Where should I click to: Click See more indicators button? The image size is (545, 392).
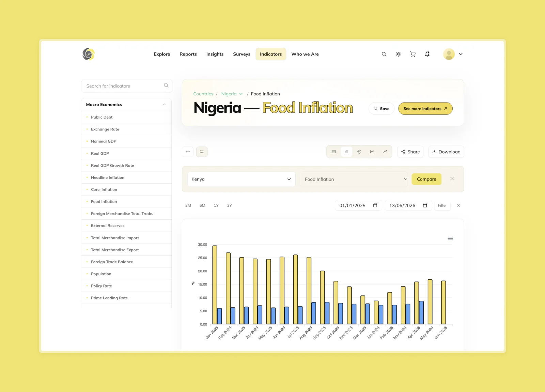pyautogui.click(x=425, y=109)
